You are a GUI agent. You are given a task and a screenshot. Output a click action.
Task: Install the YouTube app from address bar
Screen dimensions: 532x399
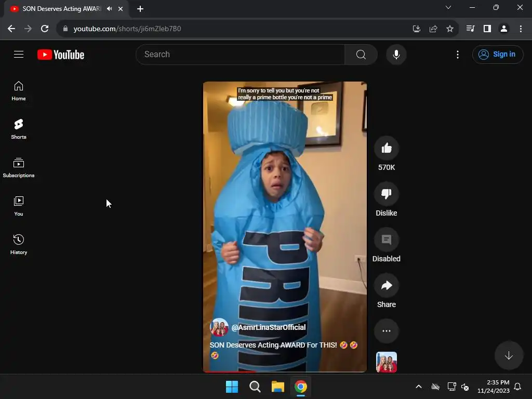(417, 29)
